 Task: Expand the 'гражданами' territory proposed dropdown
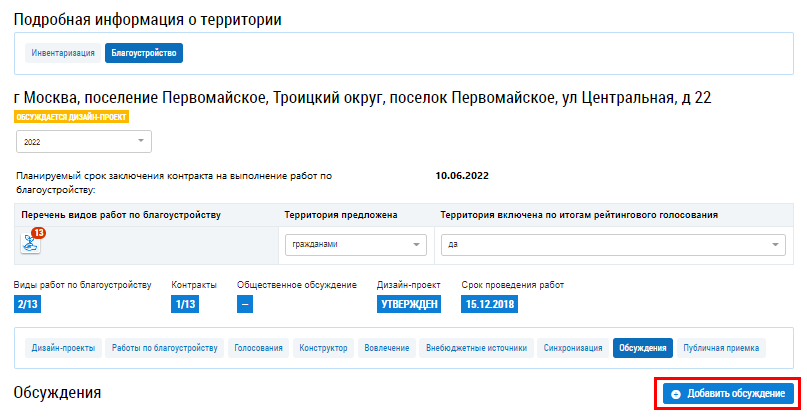point(355,245)
